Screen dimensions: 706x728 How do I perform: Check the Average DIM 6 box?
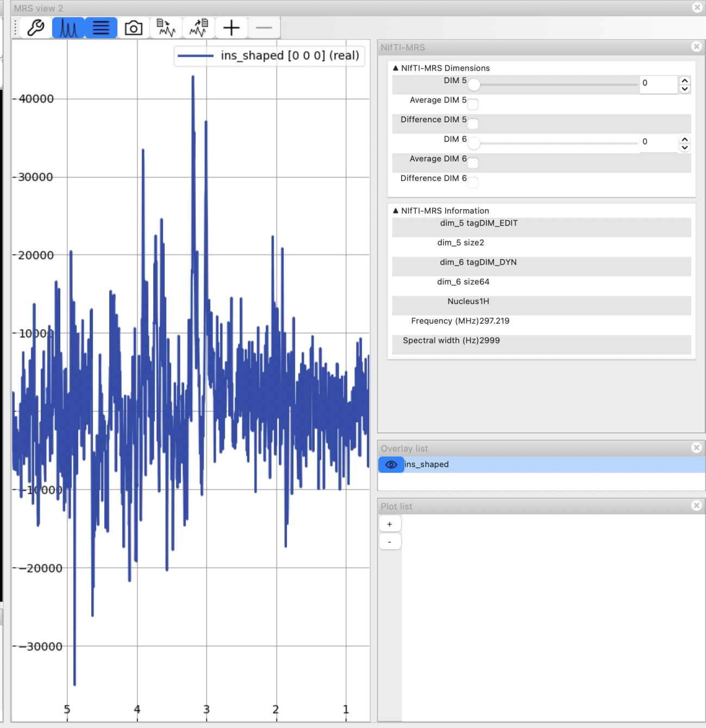473,163
